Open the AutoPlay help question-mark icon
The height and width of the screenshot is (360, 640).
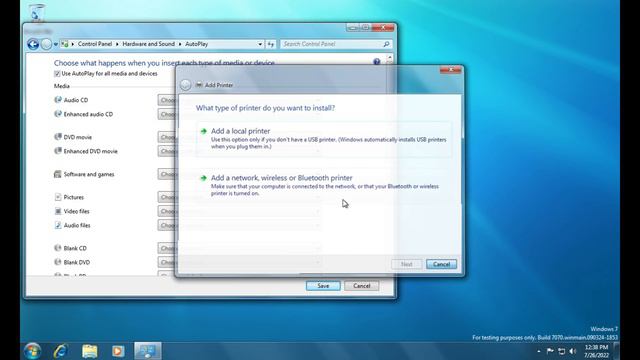click(376, 62)
